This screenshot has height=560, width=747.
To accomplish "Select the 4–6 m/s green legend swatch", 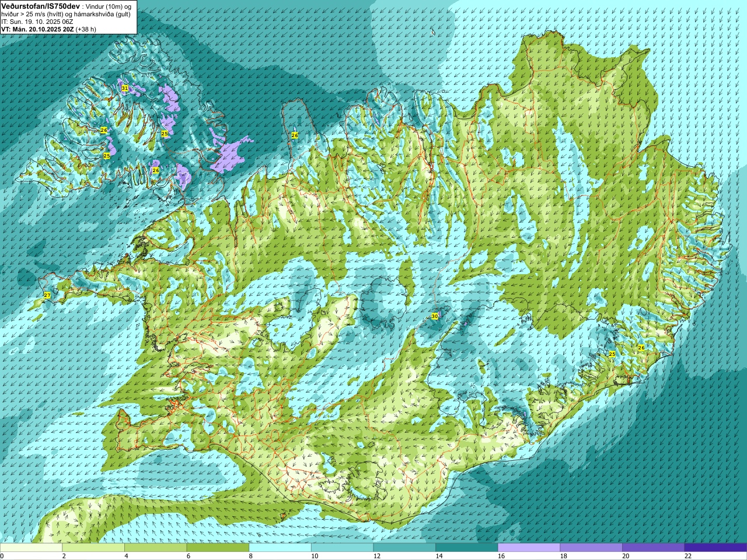I will (155, 548).
